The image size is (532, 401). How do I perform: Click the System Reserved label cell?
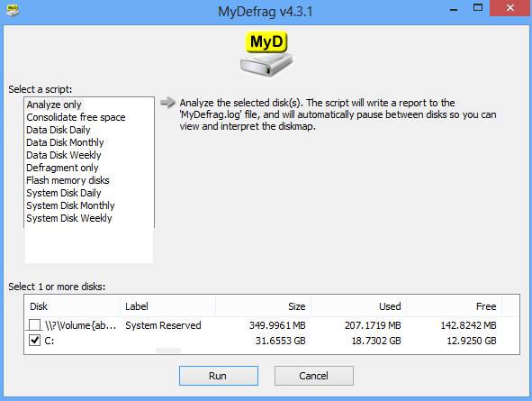[x=163, y=325]
